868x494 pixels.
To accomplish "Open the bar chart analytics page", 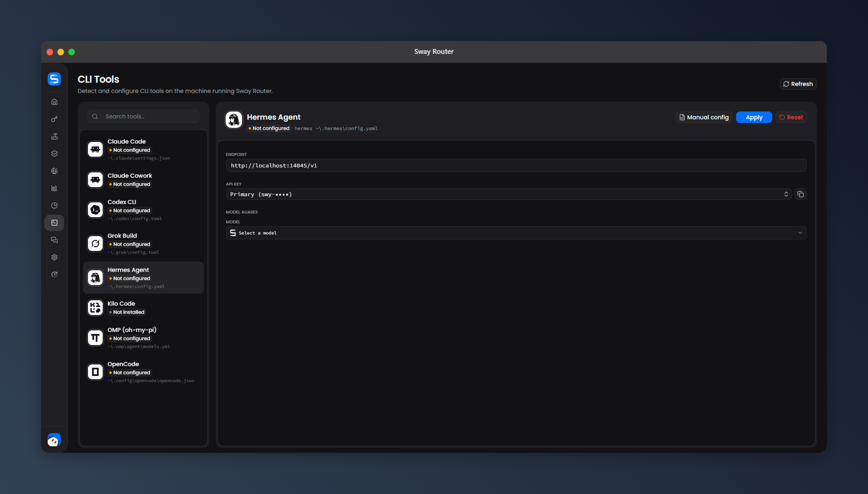I will (x=54, y=188).
